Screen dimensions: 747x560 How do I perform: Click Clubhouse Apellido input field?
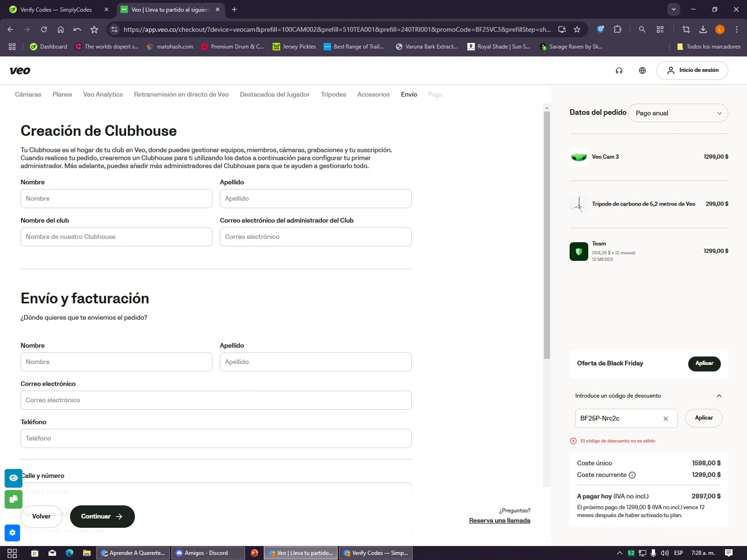click(316, 199)
